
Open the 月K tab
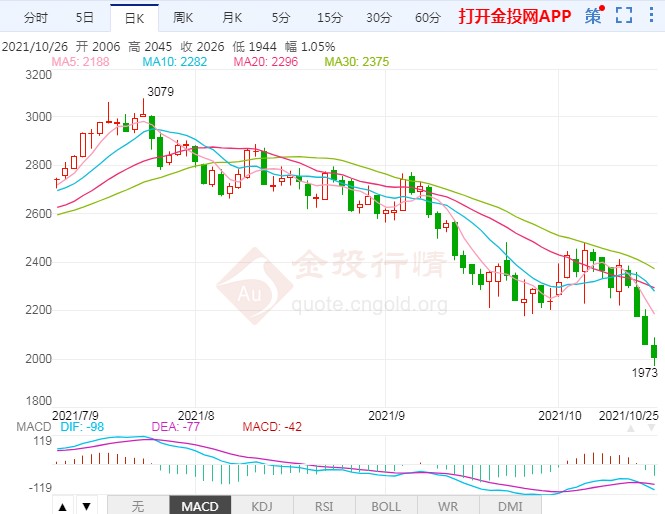232,18
